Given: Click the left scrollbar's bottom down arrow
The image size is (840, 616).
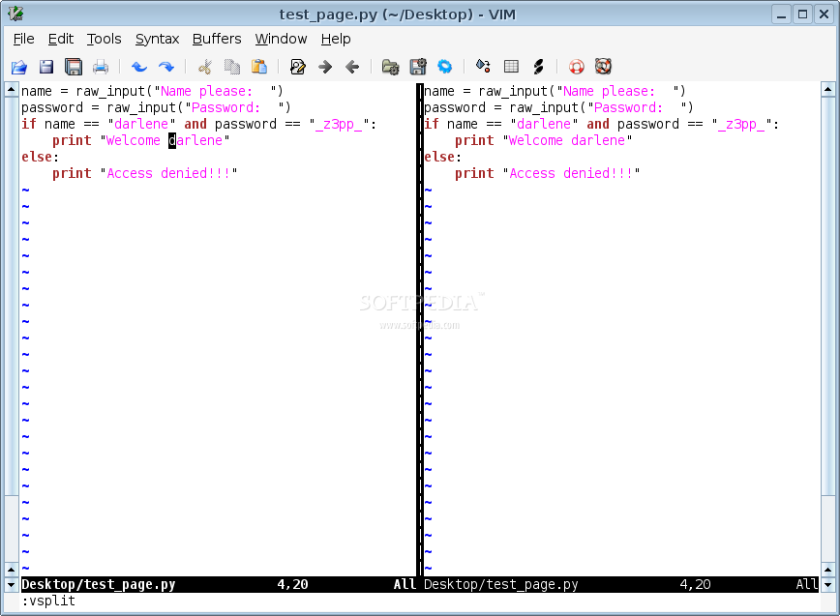Looking at the screenshot, I should tap(12, 584).
